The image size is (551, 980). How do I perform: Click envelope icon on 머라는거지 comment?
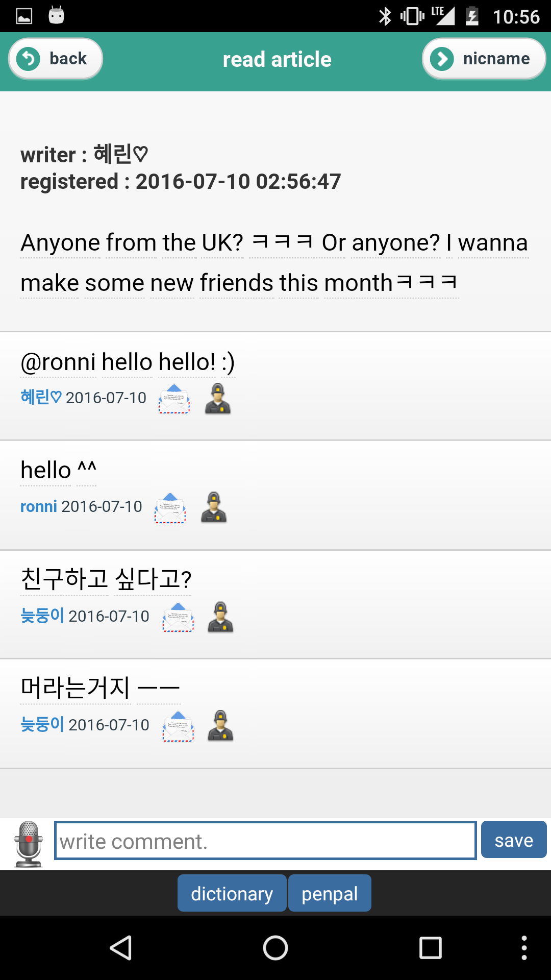178,726
